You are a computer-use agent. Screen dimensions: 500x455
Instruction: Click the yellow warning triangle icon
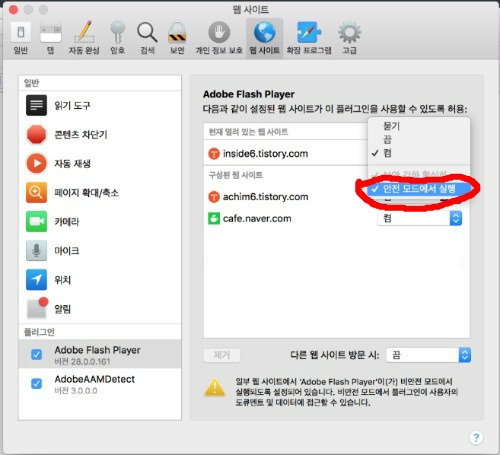pos(215,387)
